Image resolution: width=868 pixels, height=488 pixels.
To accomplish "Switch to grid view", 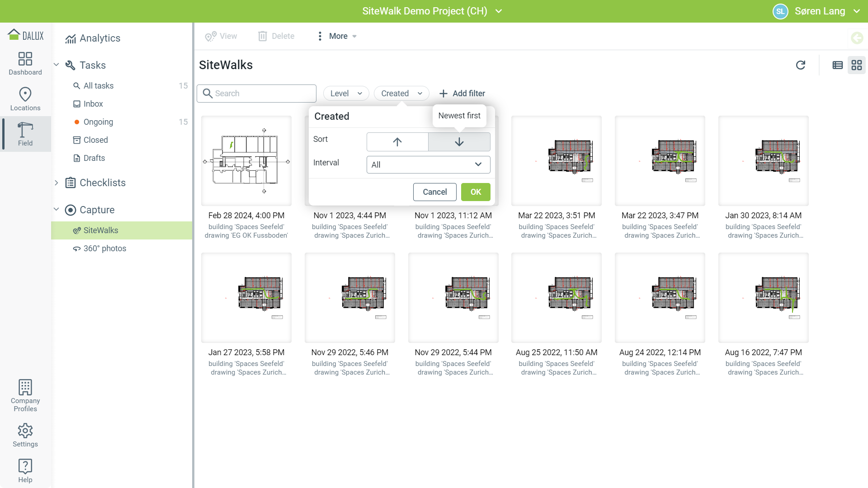I will (857, 65).
